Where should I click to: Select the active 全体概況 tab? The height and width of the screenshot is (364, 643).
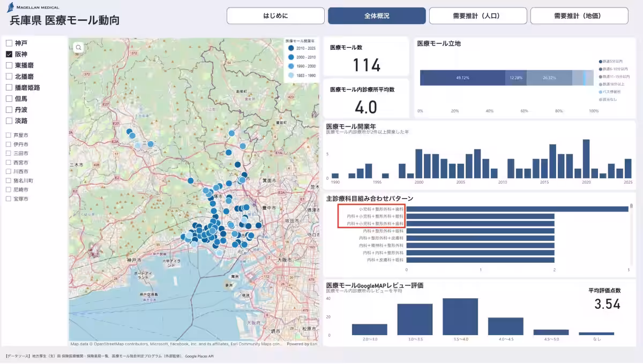377,16
